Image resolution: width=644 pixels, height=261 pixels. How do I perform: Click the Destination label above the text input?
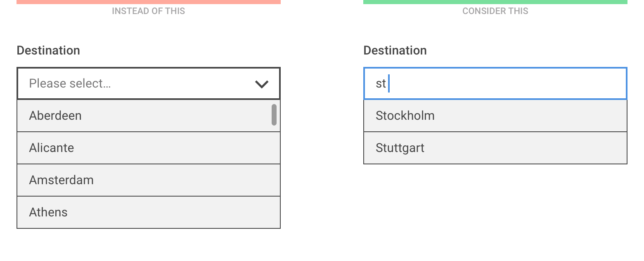(x=395, y=50)
